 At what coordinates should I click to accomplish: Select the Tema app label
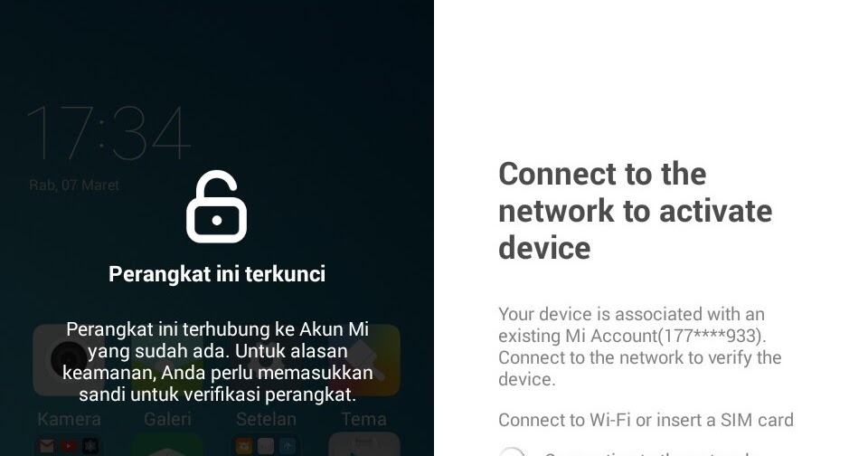[x=363, y=419]
